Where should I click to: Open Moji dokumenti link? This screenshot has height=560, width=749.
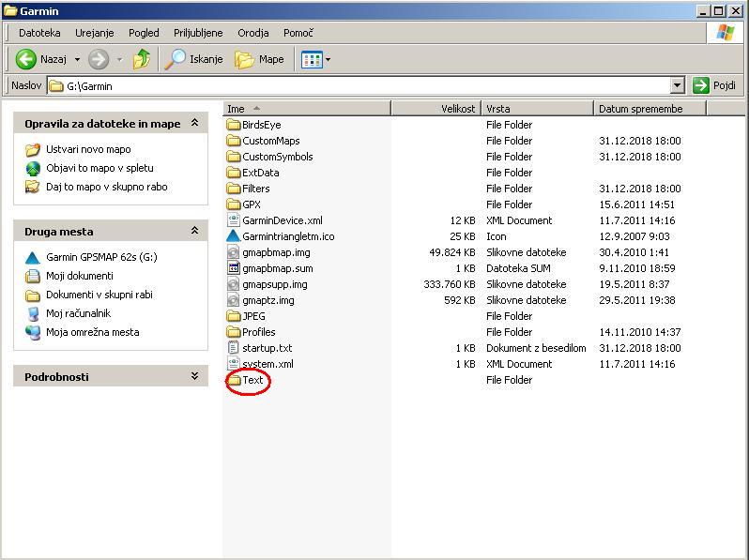(80, 276)
